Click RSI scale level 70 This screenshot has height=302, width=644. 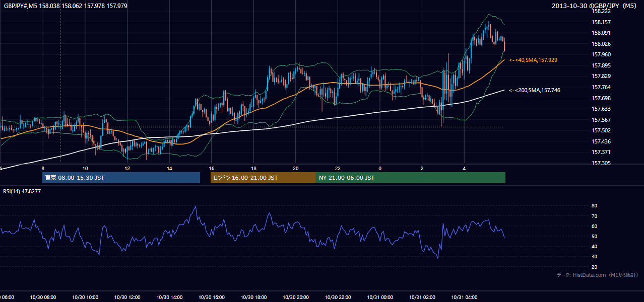[x=595, y=216]
